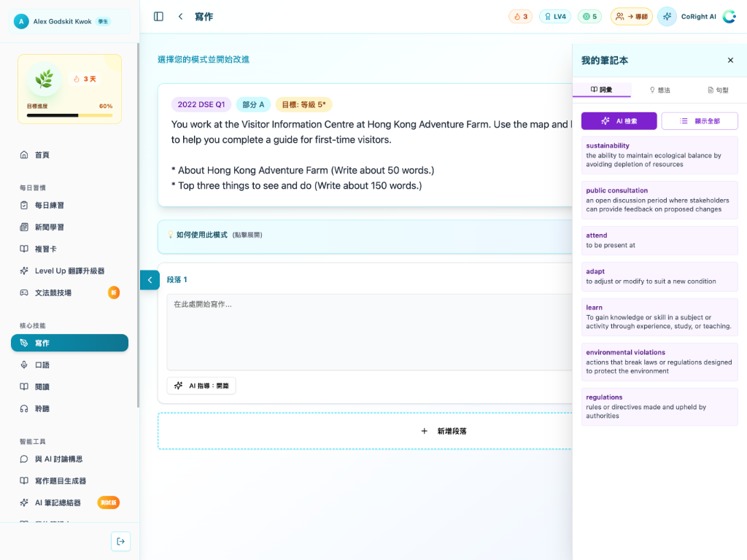The height and width of the screenshot is (560, 747).
Task: Open 閱讀 reading practice
Action: pos(69,386)
